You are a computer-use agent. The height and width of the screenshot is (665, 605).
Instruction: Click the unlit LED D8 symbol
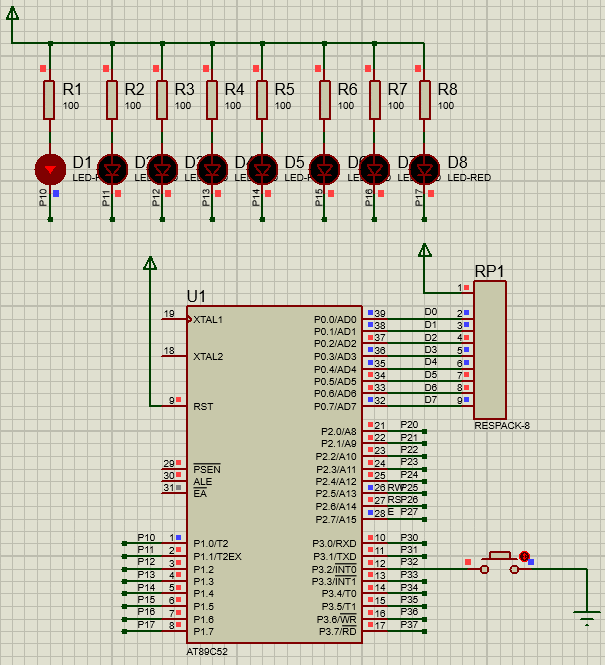[x=425, y=170]
